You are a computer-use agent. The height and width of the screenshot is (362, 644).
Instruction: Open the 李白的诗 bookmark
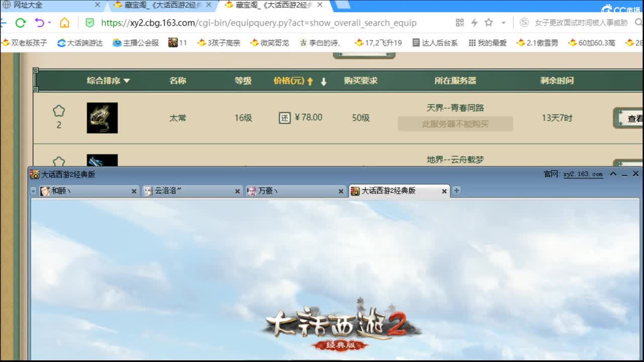[320, 43]
